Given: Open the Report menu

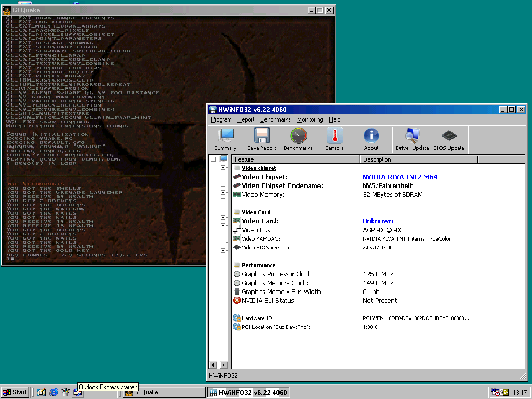Looking at the screenshot, I should click(246, 119).
